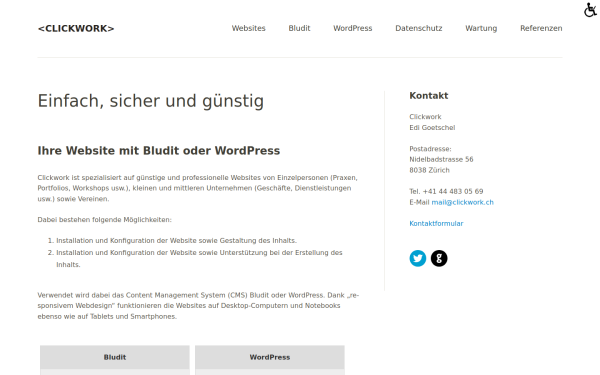Open the Twitter profile icon
This screenshot has height=375, width=600.
417,258
